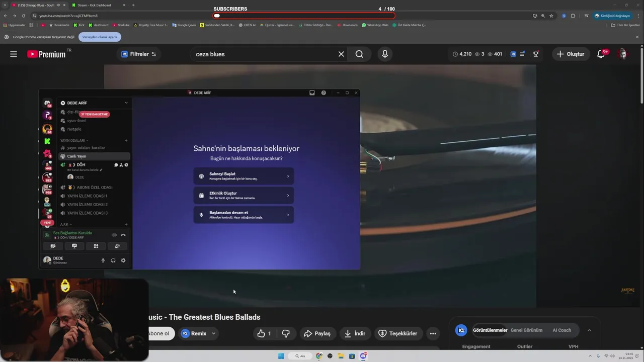
Task: Collapse vidIQ stats panel chevron
Action: pyautogui.click(x=589, y=330)
